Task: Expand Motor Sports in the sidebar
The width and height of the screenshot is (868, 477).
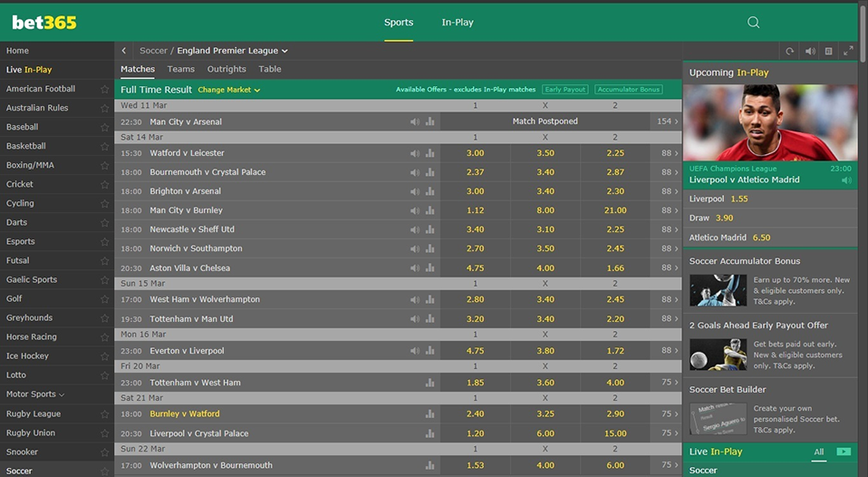Action: [x=35, y=394]
